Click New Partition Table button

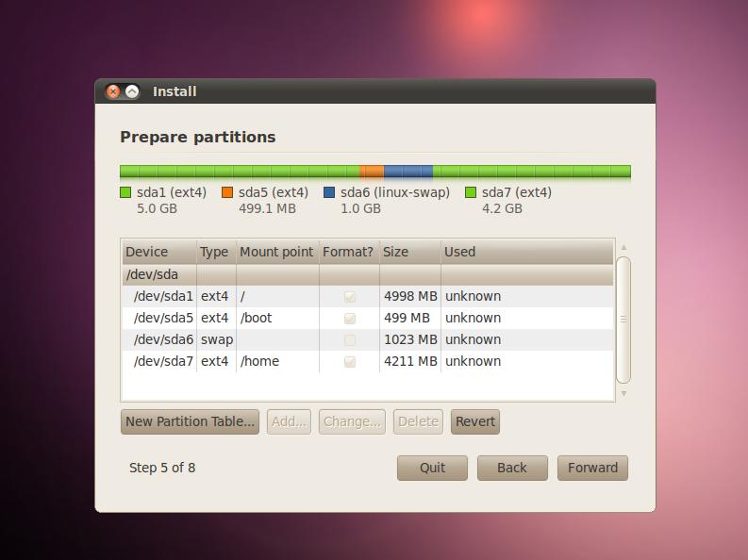pos(190,421)
